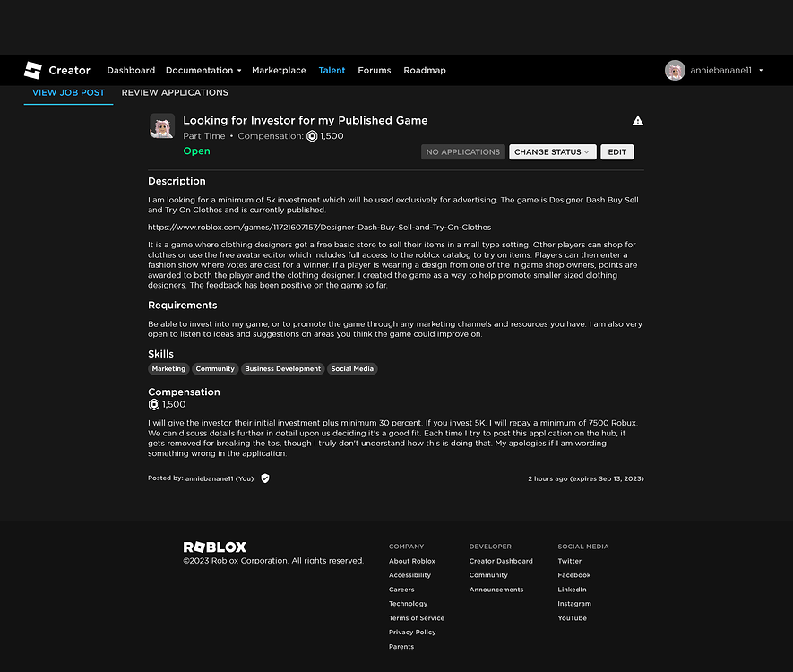The image size is (793, 672).
Task: Click the Roblox footer logo
Action: [x=214, y=547]
